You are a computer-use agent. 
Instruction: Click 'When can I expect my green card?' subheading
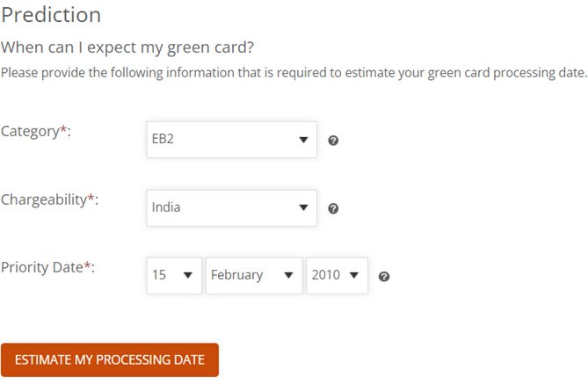(134, 47)
